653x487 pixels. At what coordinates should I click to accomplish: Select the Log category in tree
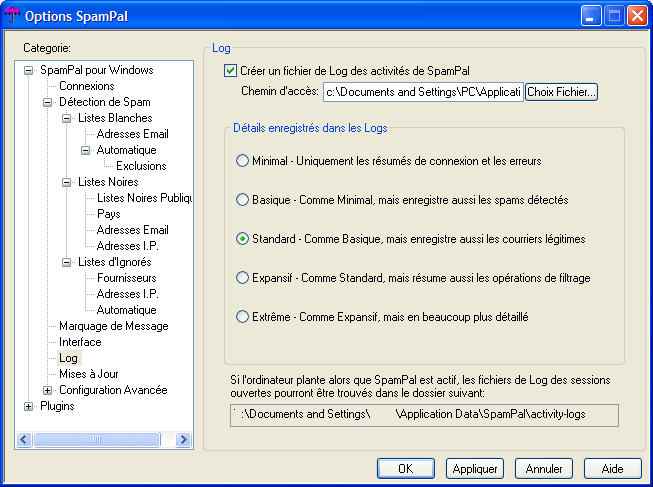coord(68,358)
